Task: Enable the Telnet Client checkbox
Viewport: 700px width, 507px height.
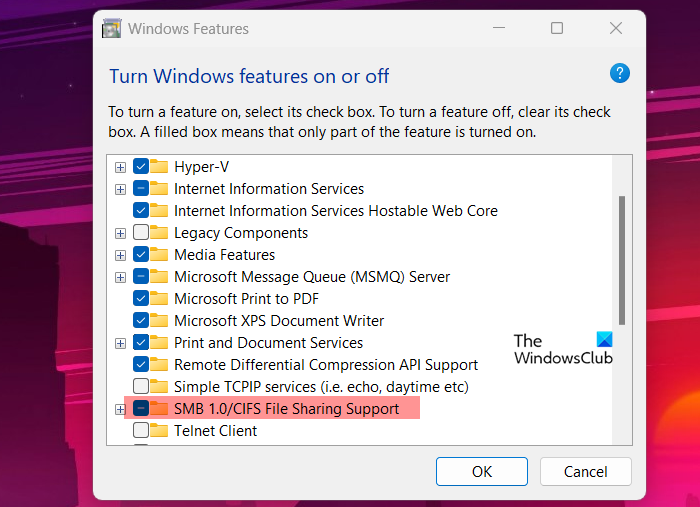Action: click(141, 431)
